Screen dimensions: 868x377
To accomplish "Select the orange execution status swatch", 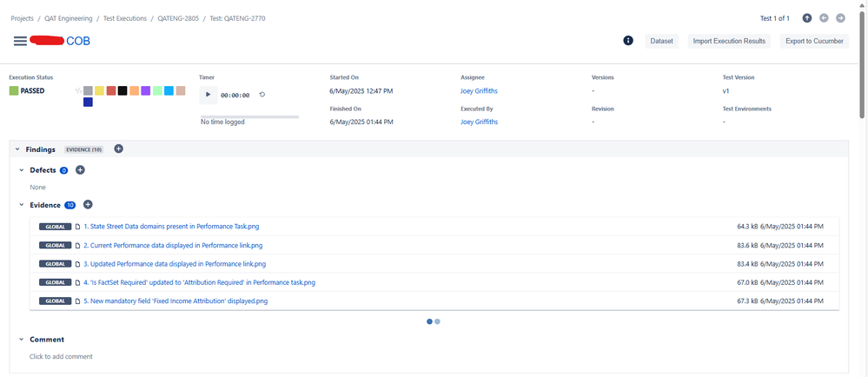I will tap(134, 91).
